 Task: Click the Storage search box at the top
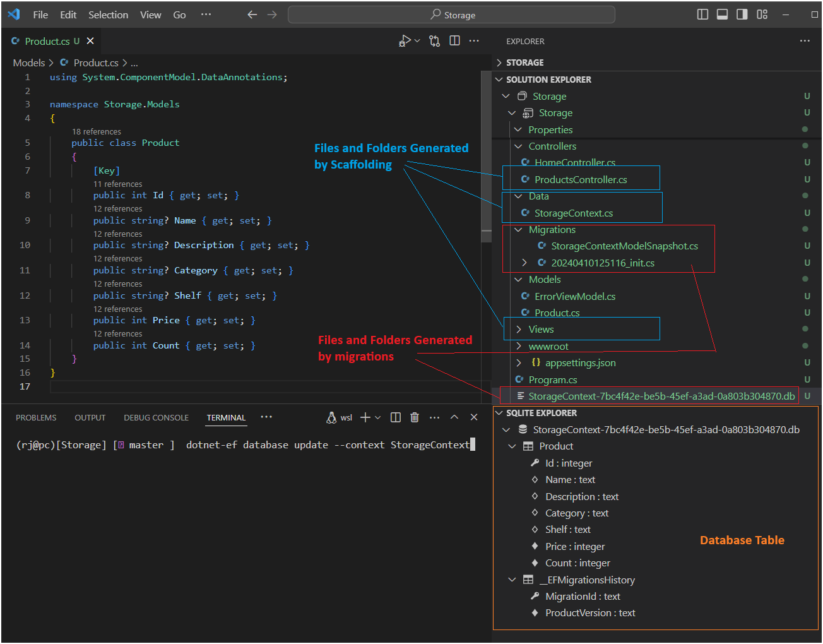[452, 14]
